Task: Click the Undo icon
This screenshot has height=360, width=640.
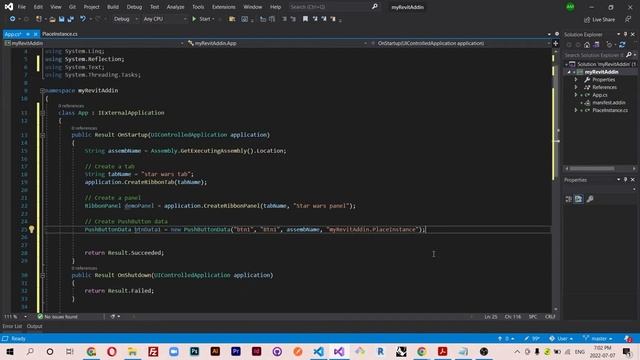Action: [x=83, y=19]
